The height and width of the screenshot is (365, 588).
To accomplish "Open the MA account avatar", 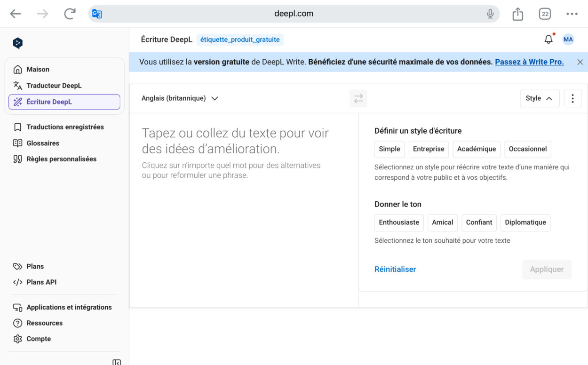I will point(568,40).
